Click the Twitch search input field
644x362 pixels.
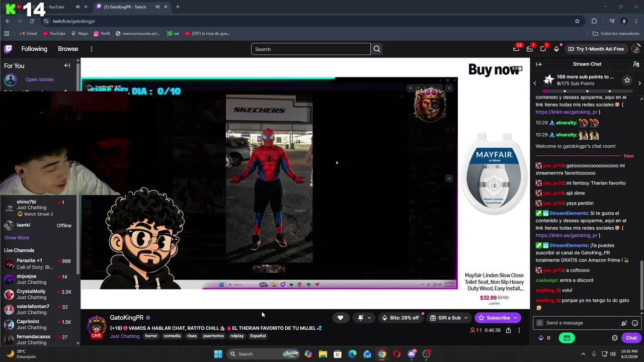310,49
